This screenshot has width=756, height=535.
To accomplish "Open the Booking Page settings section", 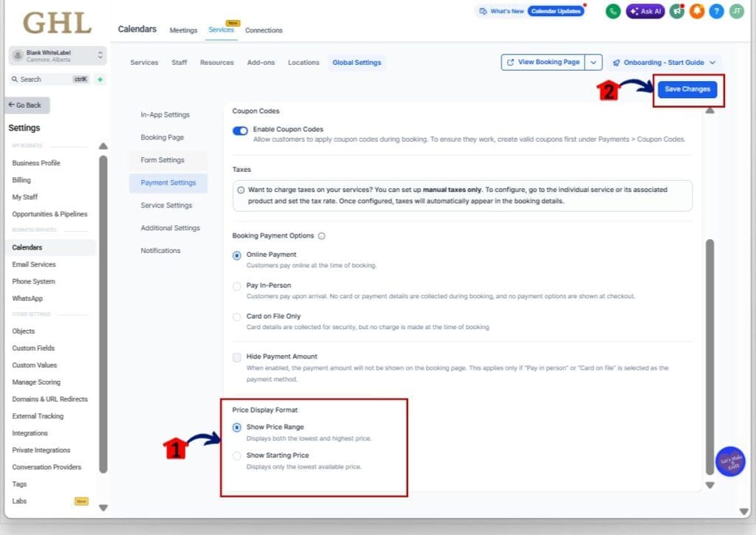I will pos(162,137).
